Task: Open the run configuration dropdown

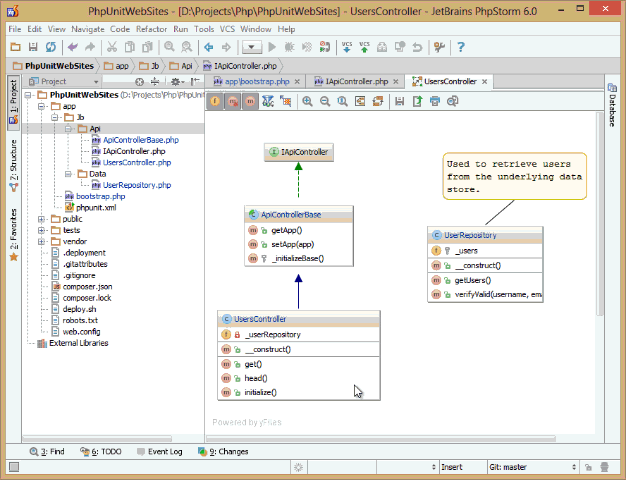Action: coord(252,47)
